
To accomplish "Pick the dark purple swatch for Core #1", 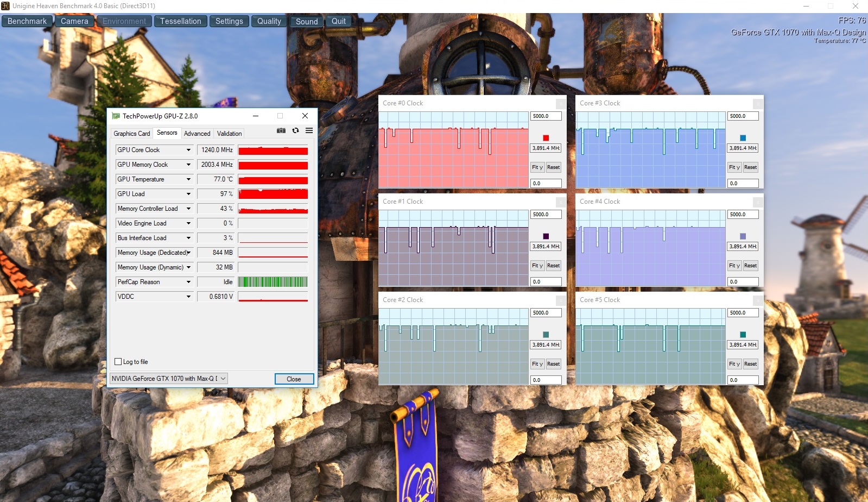I will pos(546,236).
